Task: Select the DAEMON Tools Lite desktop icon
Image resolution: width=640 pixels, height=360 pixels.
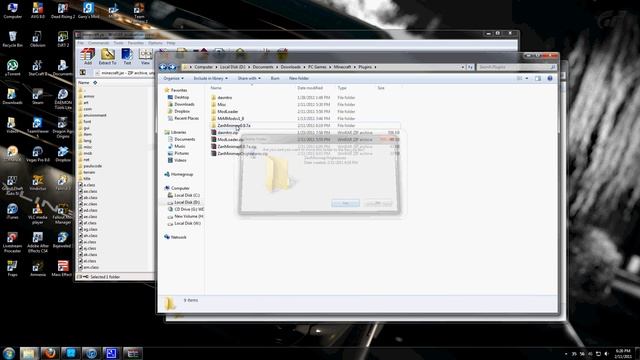Action: pyautogui.click(x=62, y=99)
